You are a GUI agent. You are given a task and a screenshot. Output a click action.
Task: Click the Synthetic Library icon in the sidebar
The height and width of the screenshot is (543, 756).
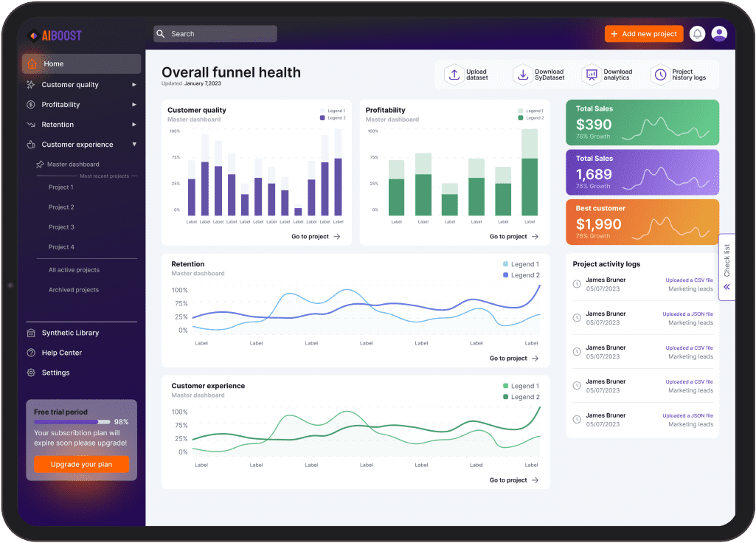(x=32, y=332)
